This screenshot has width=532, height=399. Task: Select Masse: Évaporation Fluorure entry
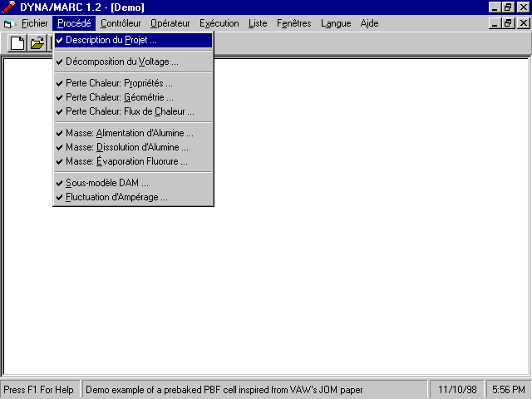tap(133, 161)
